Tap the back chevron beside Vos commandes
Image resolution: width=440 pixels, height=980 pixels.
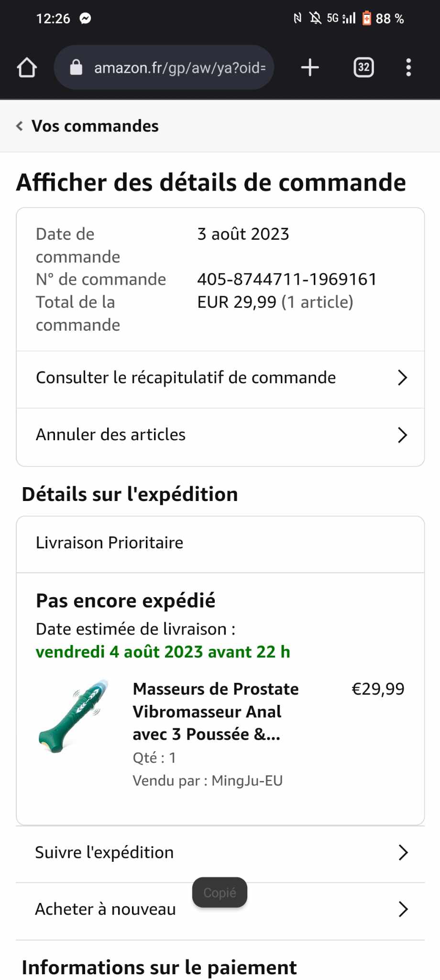pos(19,126)
